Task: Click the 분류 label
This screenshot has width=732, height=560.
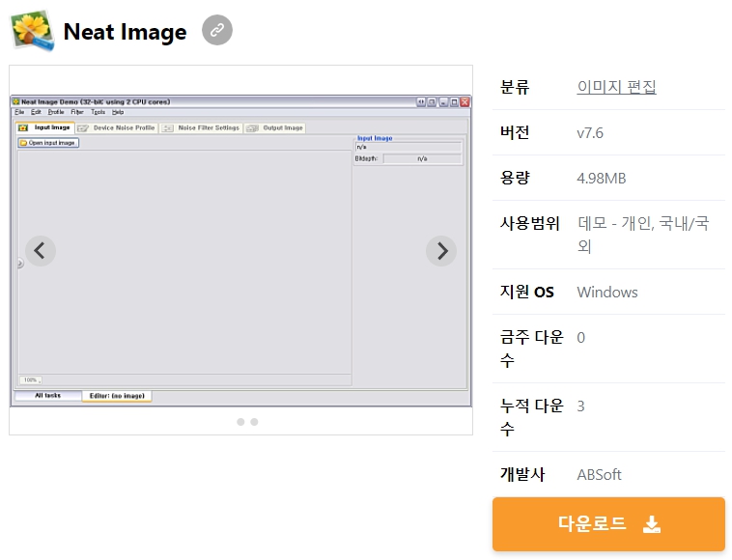Action: point(515,87)
